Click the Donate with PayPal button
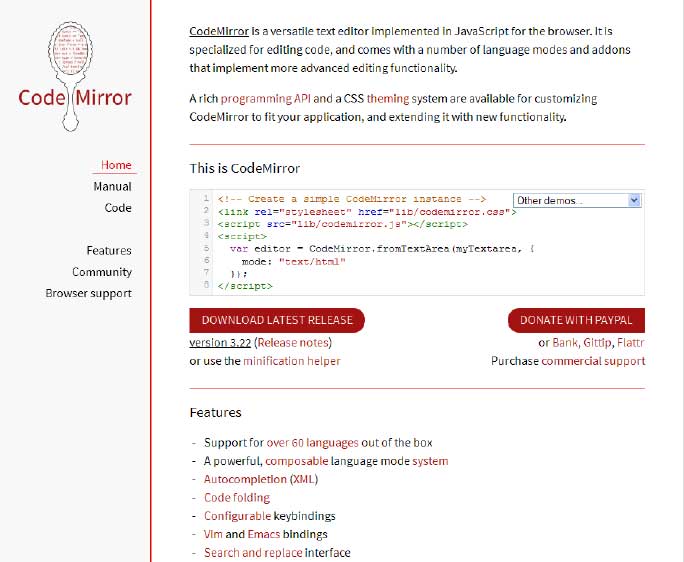This screenshot has height=562, width=684. point(576,320)
